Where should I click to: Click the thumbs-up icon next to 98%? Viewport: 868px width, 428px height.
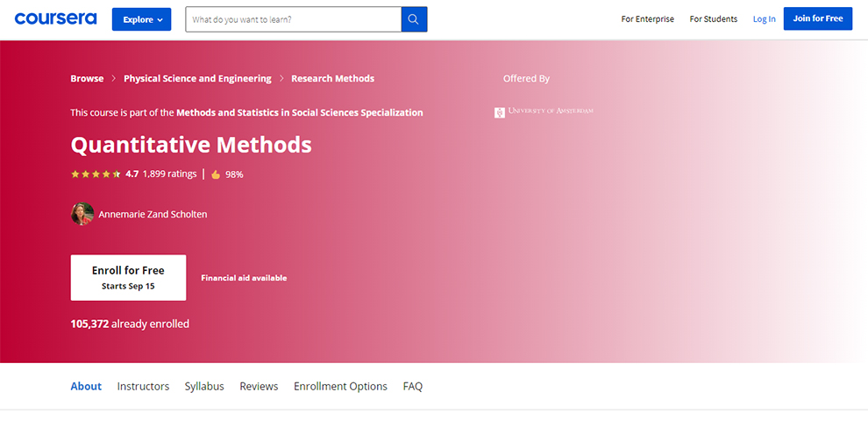point(216,175)
